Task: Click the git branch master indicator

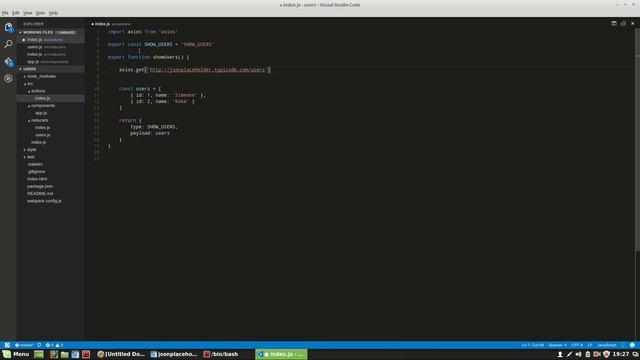Action: [24, 345]
